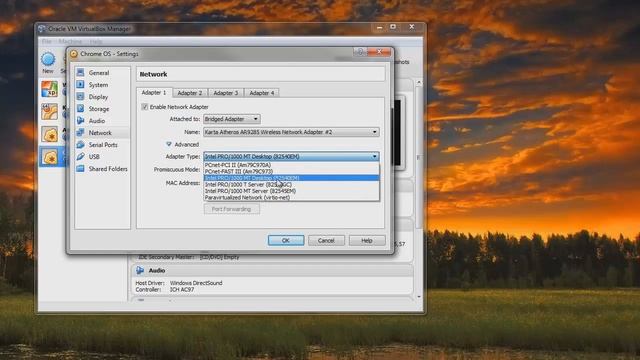
Task: Click Controller ICH AC97 text
Action: [165, 289]
